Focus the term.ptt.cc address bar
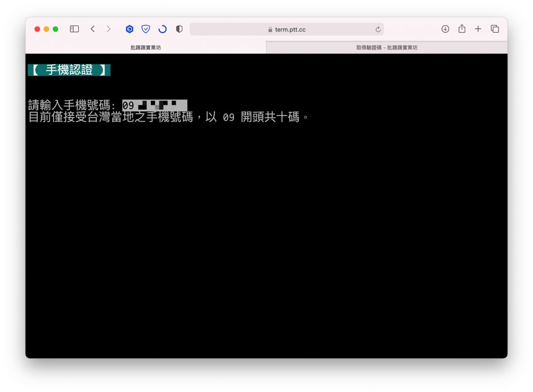The image size is (533, 392). click(x=286, y=29)
